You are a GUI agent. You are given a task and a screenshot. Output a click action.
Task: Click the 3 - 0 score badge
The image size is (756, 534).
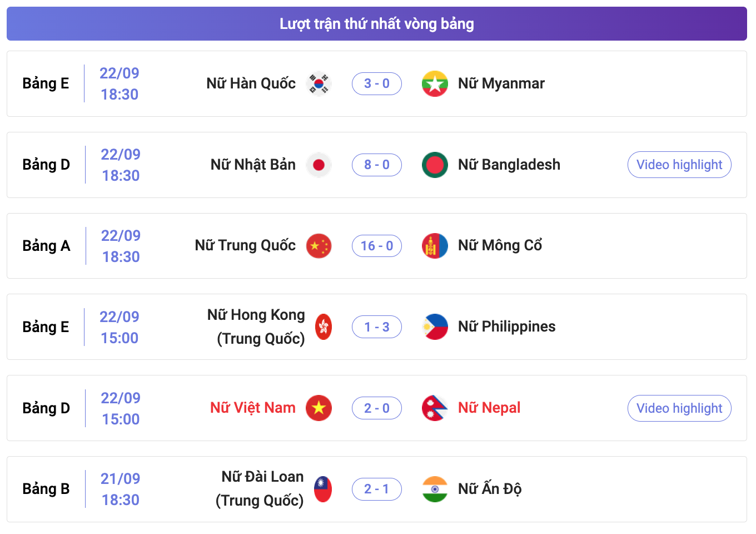pos(377,83)
